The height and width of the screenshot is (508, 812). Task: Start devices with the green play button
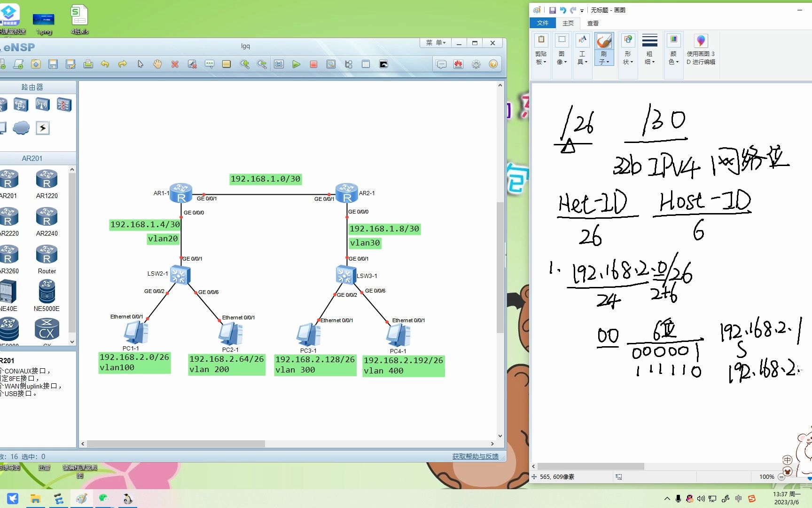(296, 64)
